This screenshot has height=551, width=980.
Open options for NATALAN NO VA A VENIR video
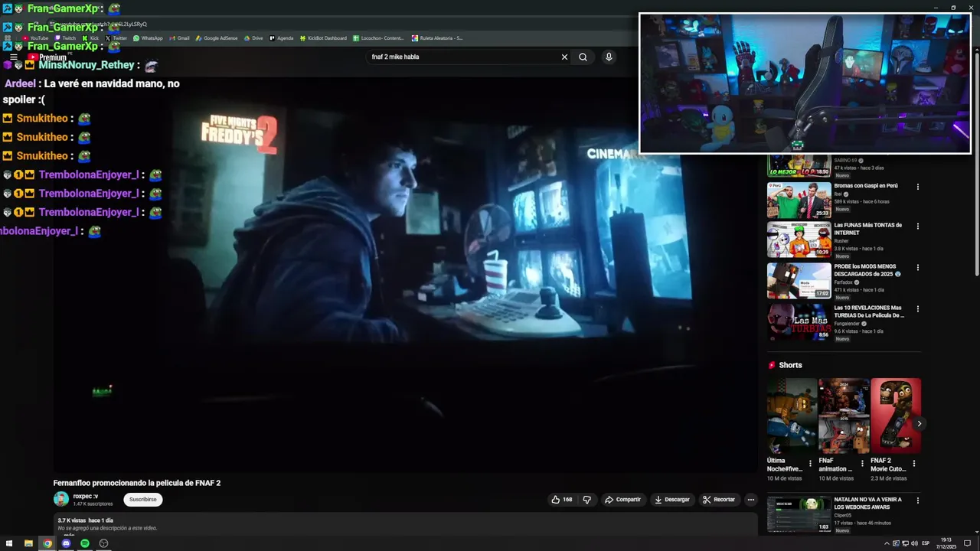pyautogui.click(x=917, y=500)
